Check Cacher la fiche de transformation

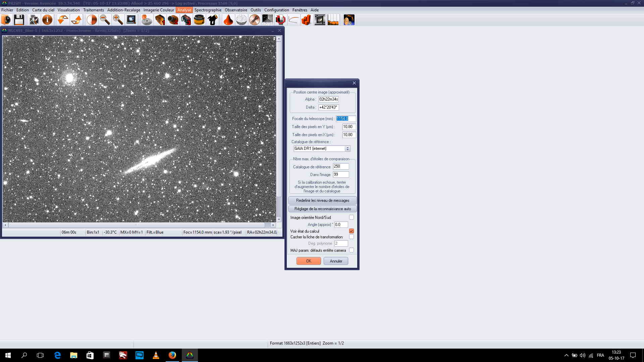(x=352, y=237)
